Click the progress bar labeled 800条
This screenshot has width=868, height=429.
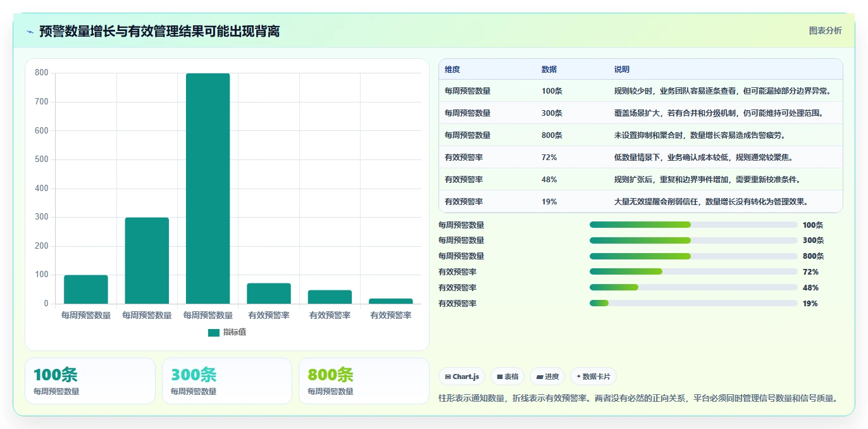(693, 256)
